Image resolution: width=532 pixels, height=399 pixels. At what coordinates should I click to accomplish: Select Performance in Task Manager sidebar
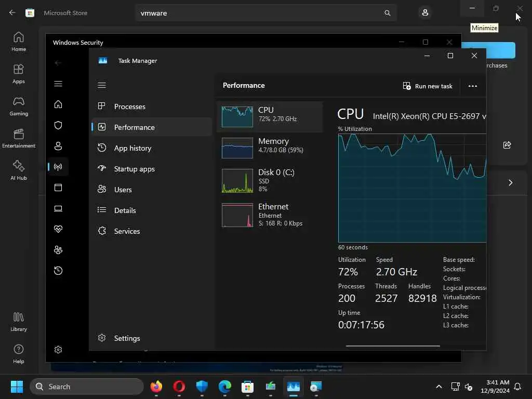(x=152, y=127)
